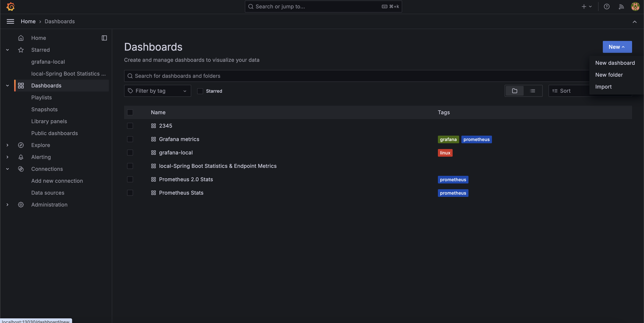Open the Filter by tag dropdown

tap(157, 91)
